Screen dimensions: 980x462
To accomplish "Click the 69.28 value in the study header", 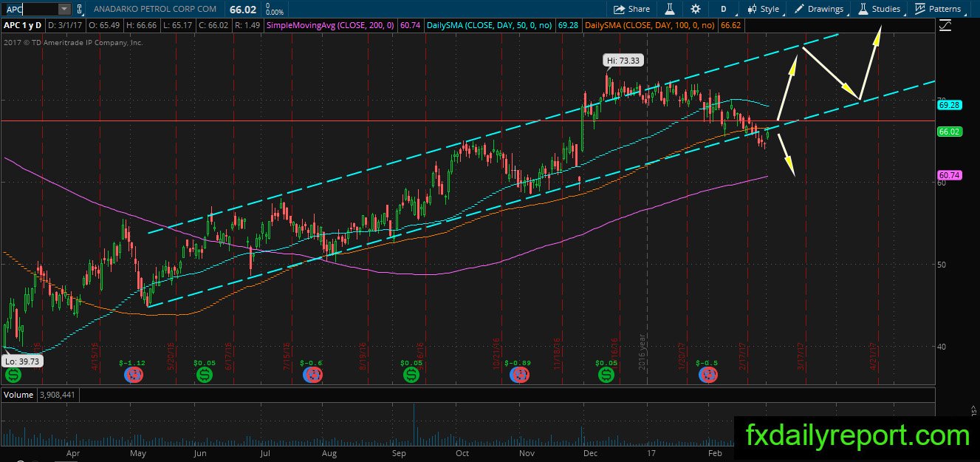I will (x=568, y=25).
